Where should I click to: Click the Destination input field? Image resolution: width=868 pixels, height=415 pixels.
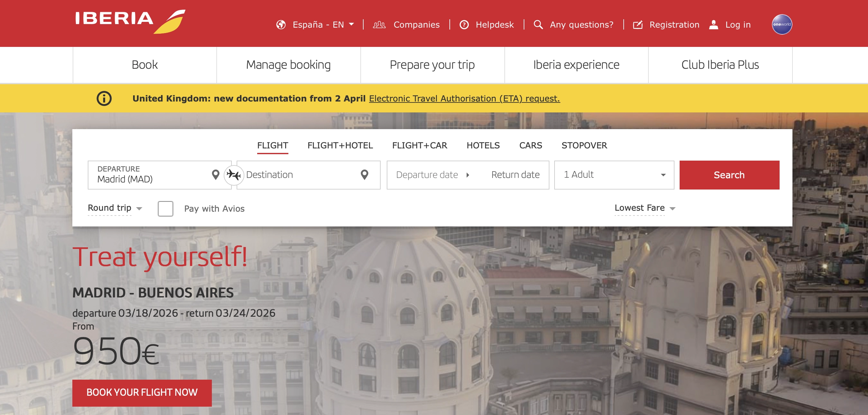coord(308,175)
